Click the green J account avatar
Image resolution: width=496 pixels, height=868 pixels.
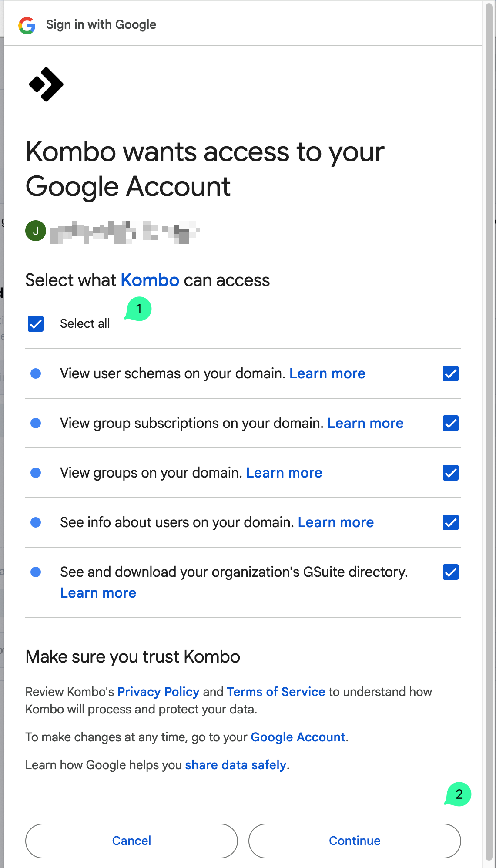tap(36, 231)
